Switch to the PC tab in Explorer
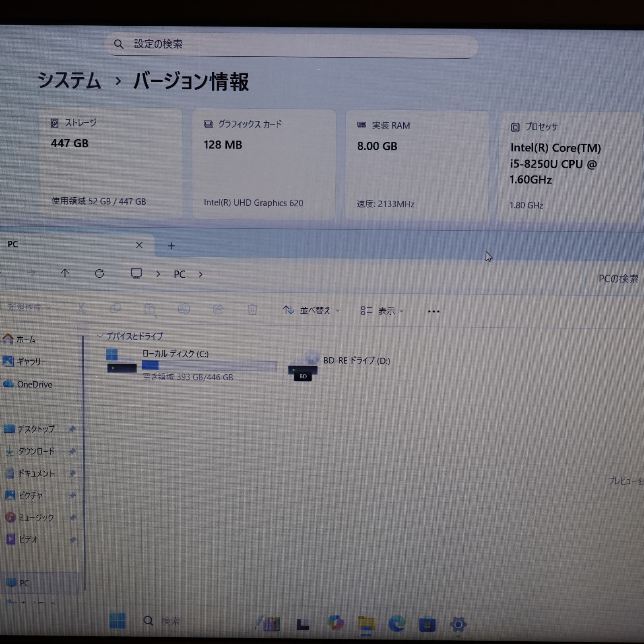 click(x=48, y=244)
